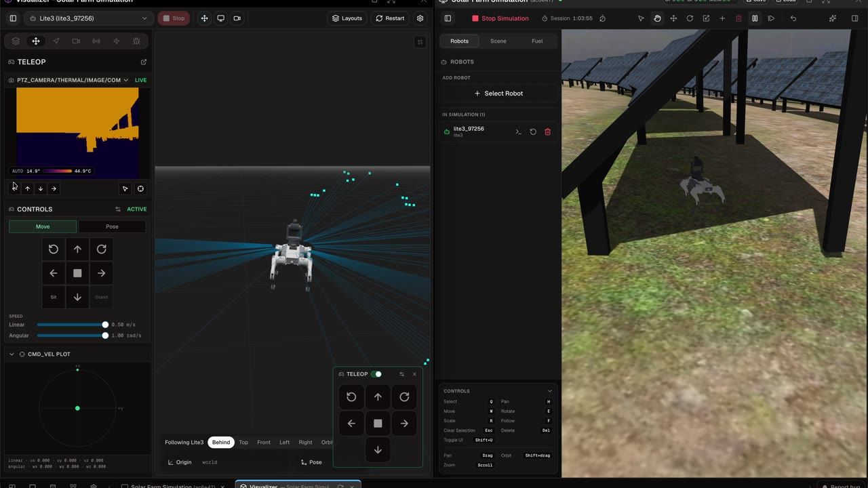Screen dimensions: 868x488
Task: Switch to the sensor broadcast panel tab icon
Action: [96, 41]
